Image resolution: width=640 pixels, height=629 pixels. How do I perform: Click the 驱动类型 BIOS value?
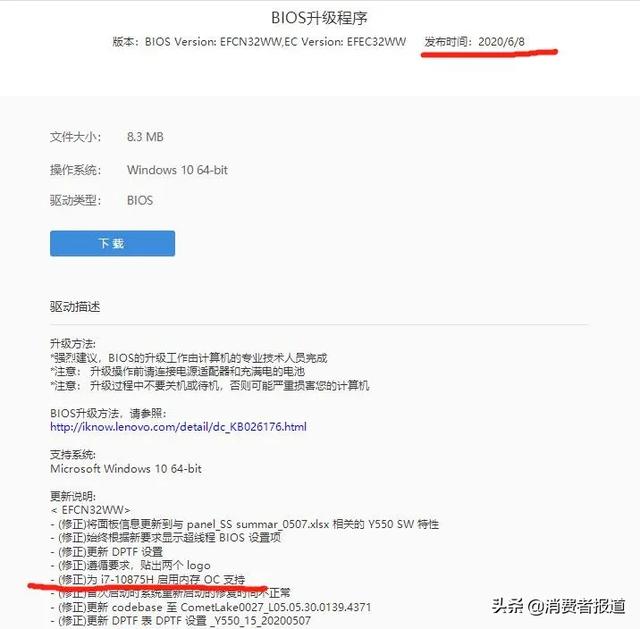click(x=140, y=200)
